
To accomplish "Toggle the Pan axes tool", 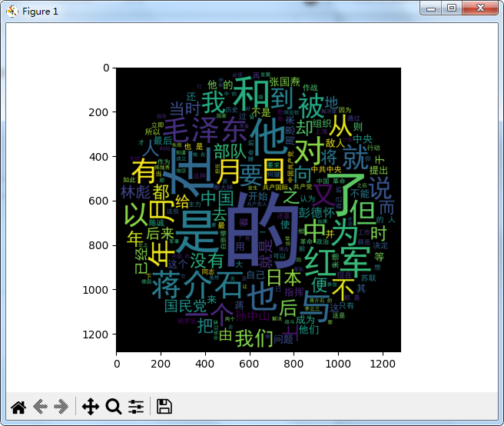I will click(x=91, y=407).
